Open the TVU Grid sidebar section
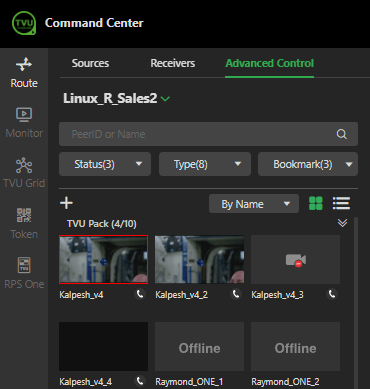The width and height of the screenshot is (370, 389). click(24, 173)
